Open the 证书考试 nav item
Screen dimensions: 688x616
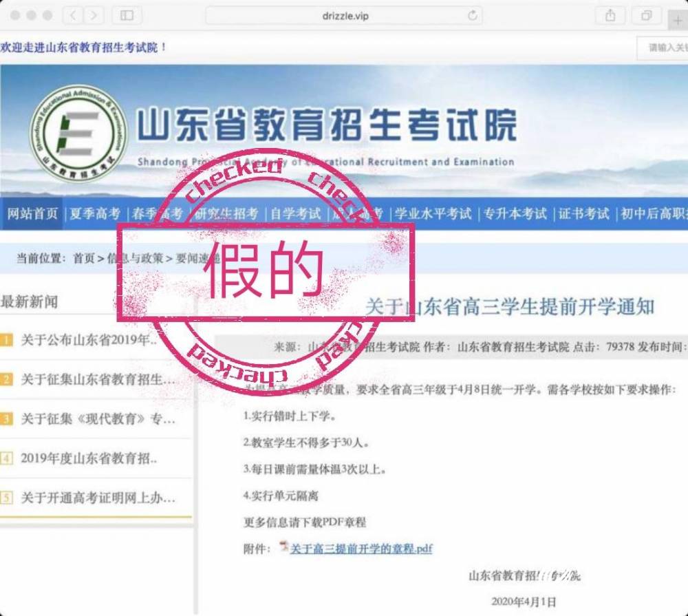click(x=583, y=214)
